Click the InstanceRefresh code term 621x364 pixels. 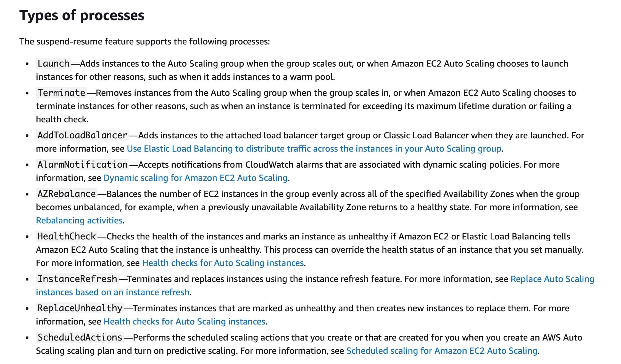[77, 279]
